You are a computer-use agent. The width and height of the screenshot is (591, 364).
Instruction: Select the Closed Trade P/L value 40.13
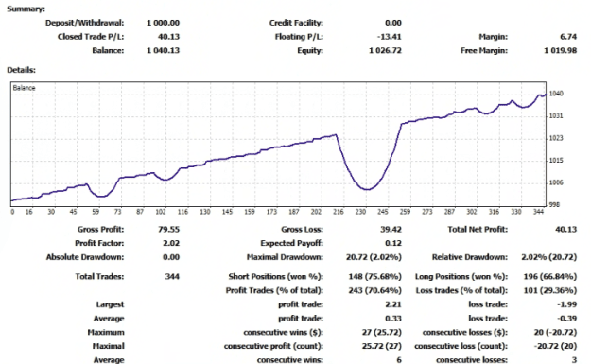tap(168, 37)
